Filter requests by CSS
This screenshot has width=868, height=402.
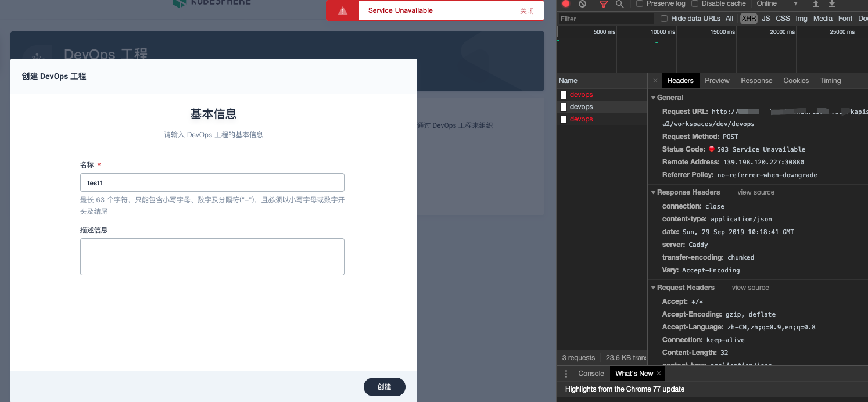coord(783,19)
